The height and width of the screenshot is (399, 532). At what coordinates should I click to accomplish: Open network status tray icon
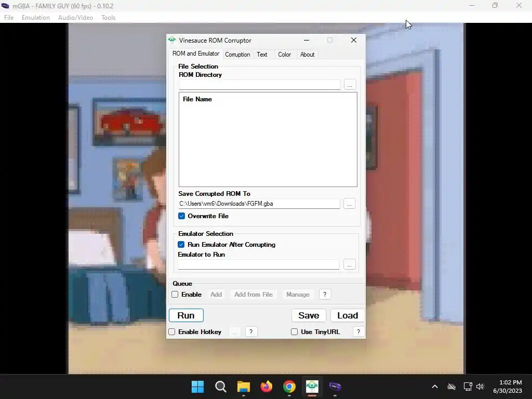coord(468,387)
